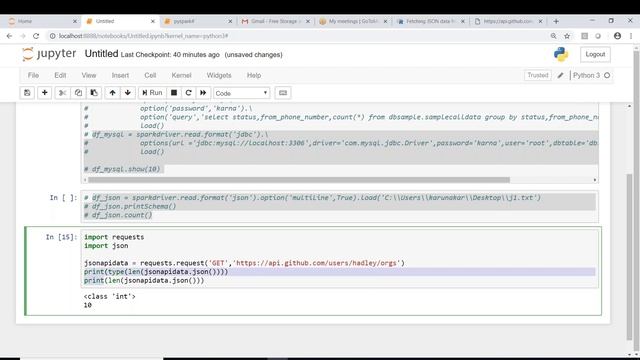Image resolution: width=640 pixels, height=360 pixels.
Task: Switch to the Home browser tab
Action: coord(41,21)
